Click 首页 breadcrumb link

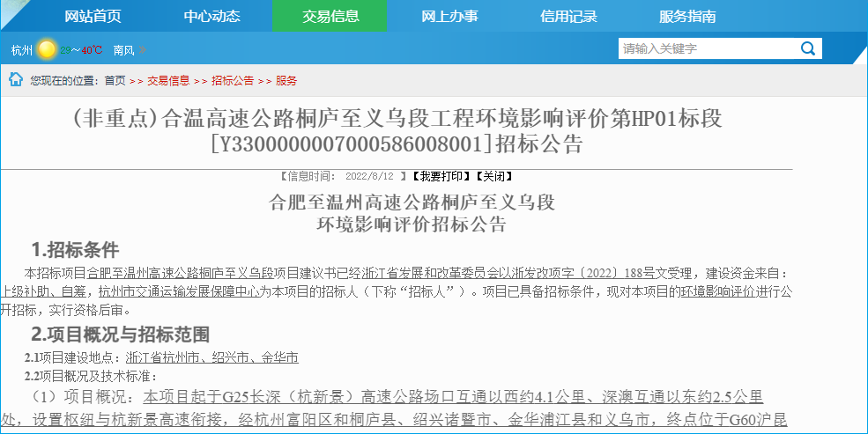[115, 81]
